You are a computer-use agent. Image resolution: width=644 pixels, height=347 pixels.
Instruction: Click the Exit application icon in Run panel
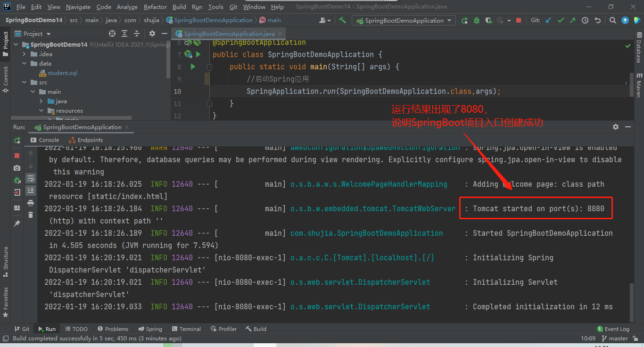coord(17,192)
